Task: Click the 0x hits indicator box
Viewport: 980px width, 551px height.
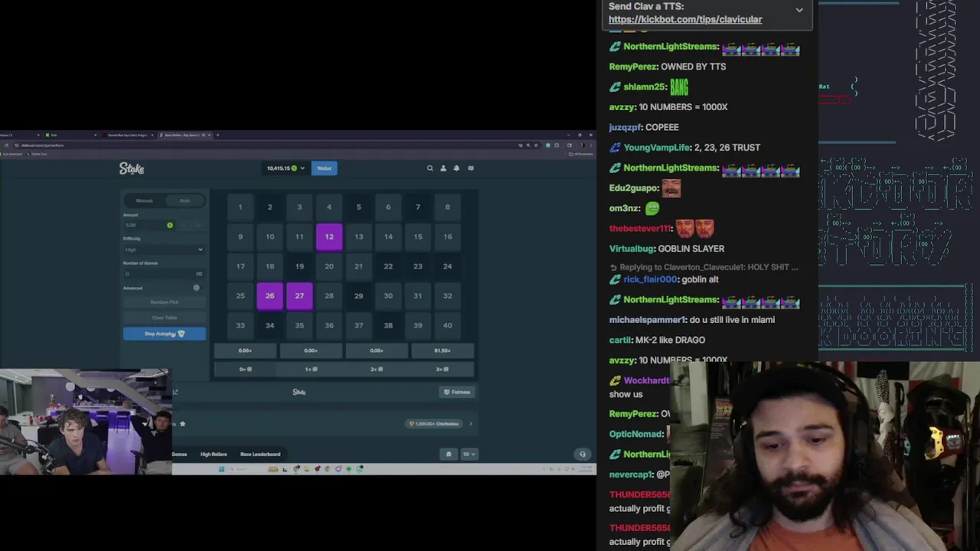Action: (x=245, y=369)
